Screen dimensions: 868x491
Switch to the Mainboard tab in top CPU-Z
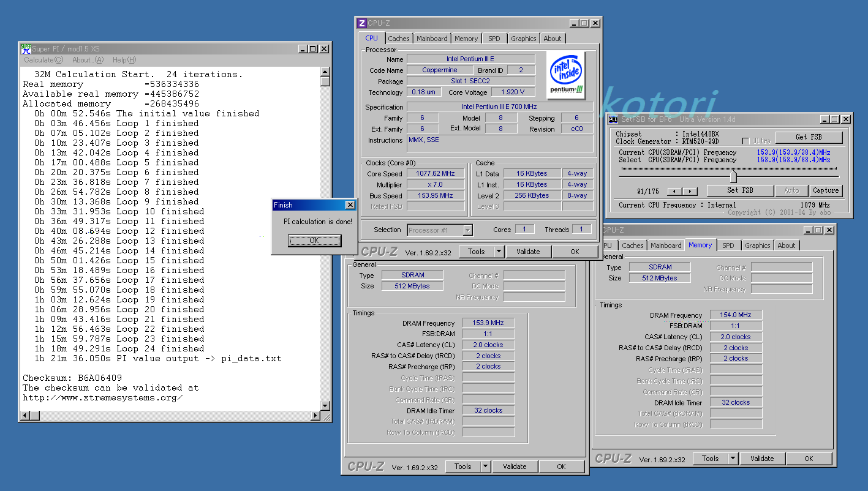[x=432, y=39]
